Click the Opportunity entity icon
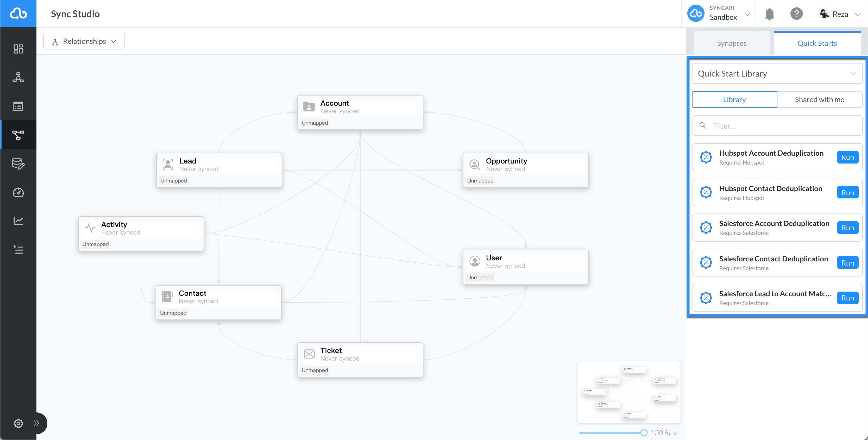The width and height of the screenshot is (868, 440). pyautogui.click(x=474, y=164)
